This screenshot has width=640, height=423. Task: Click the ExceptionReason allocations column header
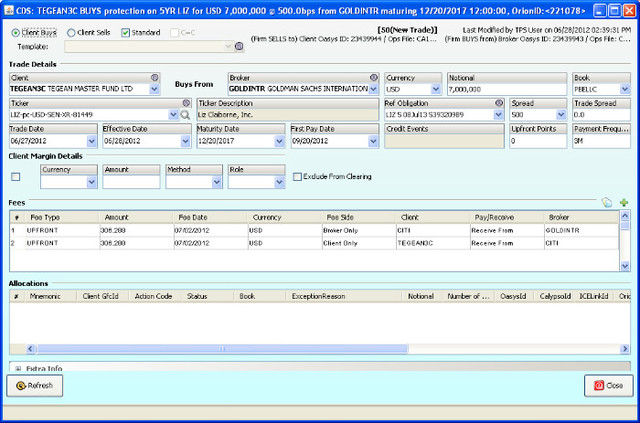[x=344, y=296]
